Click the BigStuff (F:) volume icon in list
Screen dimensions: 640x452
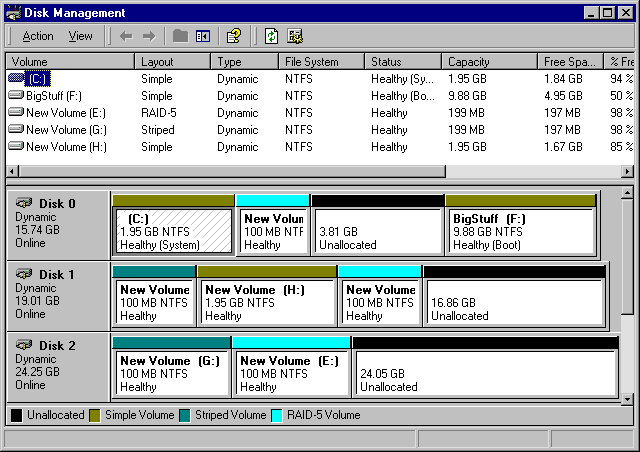point(16,96)
